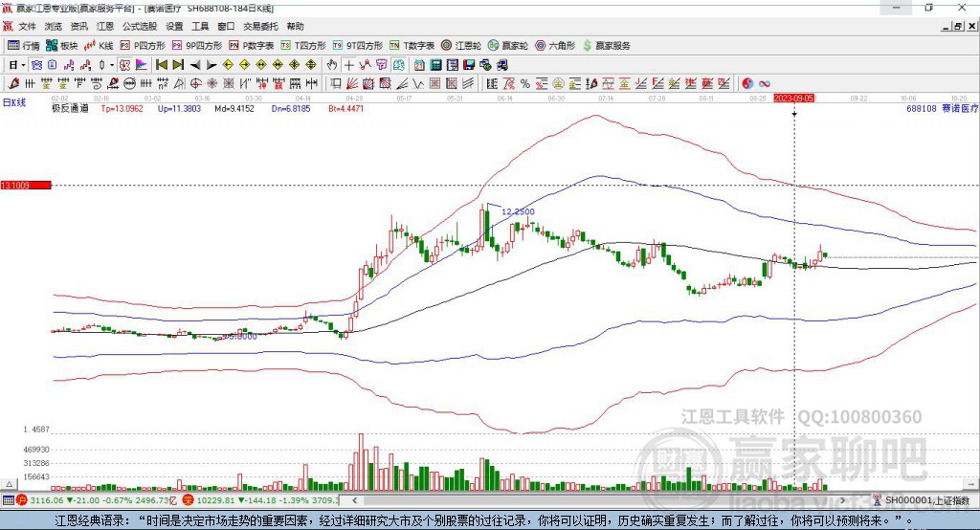980x530 pixels.
Task: Click the status bar grid icon
Action: [x=8, y=500]
